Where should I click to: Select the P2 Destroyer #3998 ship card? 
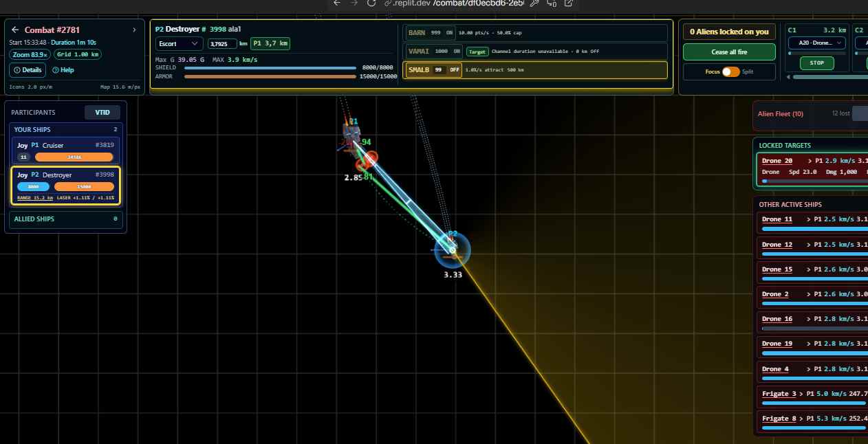point(65,186)
